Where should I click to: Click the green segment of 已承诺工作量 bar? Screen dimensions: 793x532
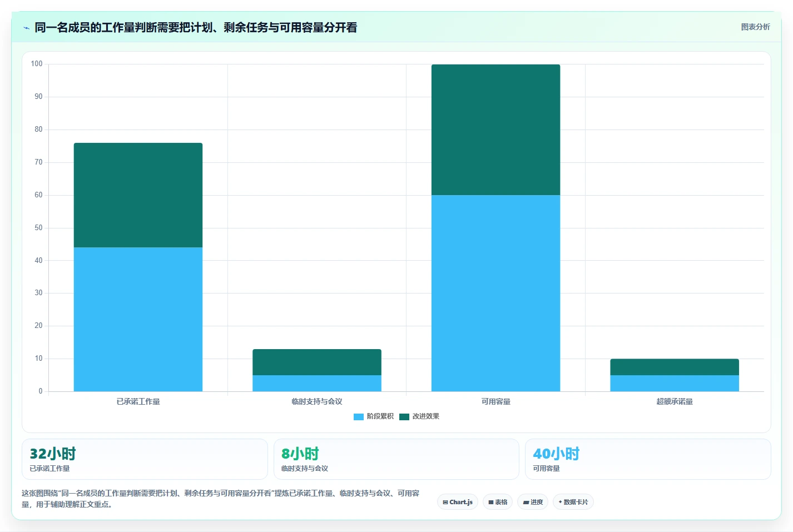[x=138, y=195]
